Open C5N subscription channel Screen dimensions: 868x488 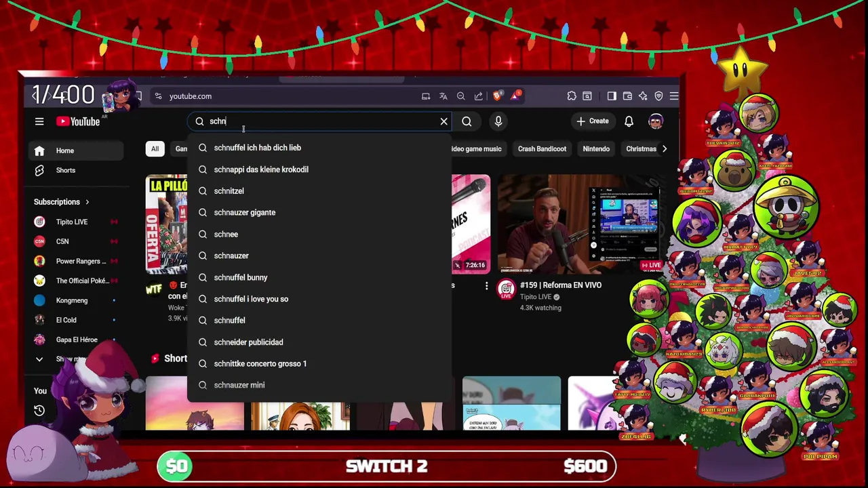[76, 241]
